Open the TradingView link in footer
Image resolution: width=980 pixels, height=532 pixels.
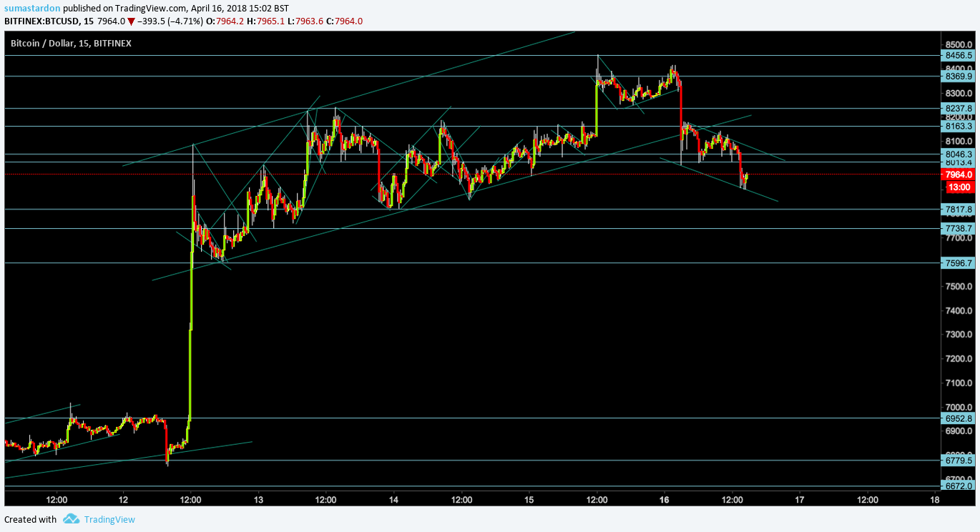click(109, 519)
